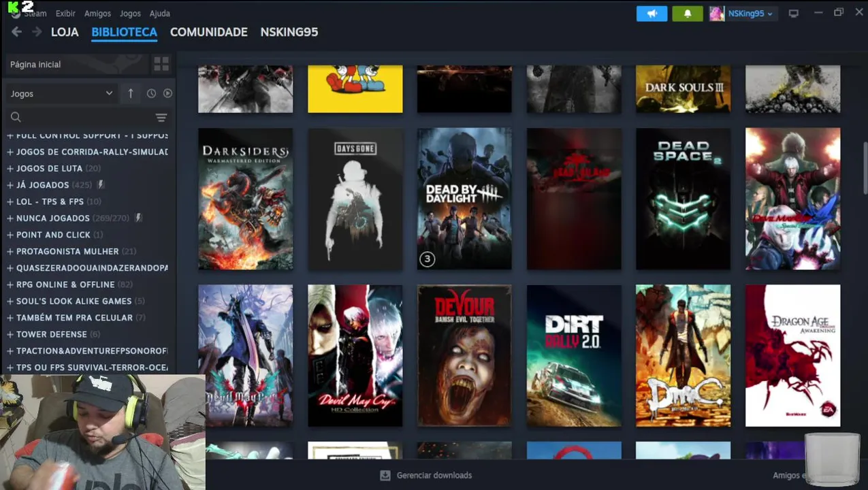Open Dragon Age Awakening cover
The image size is (868, 490).
coord(792,355)
